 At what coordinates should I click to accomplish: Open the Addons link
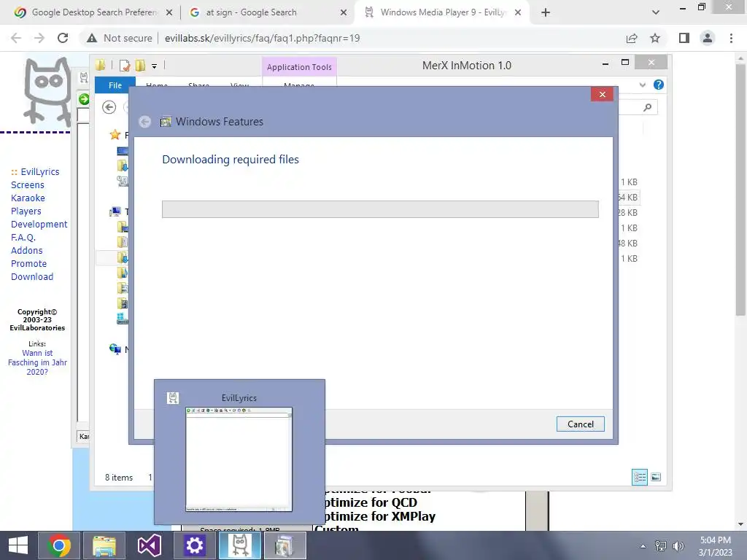pos(27,250)
